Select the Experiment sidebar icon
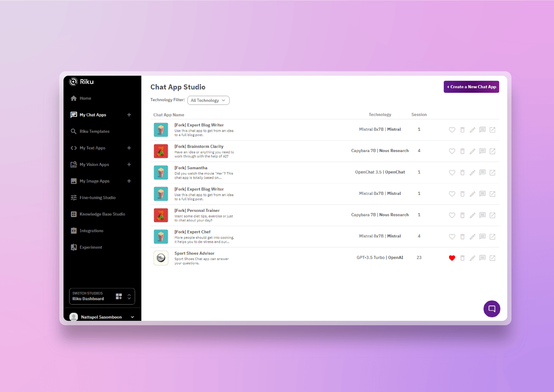The width and height of the screenshot is (554, 392). click(x=74, y=247)
